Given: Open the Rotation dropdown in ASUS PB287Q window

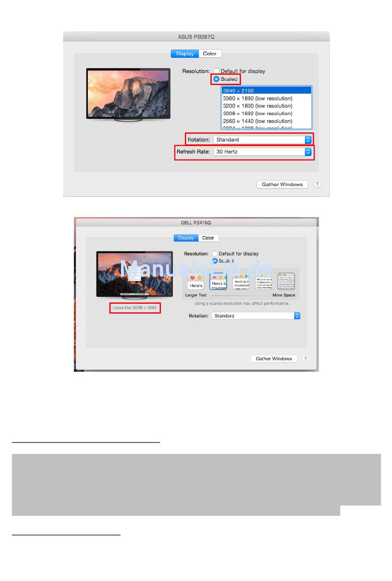Looking at the screenshot, I should point(262,140).
